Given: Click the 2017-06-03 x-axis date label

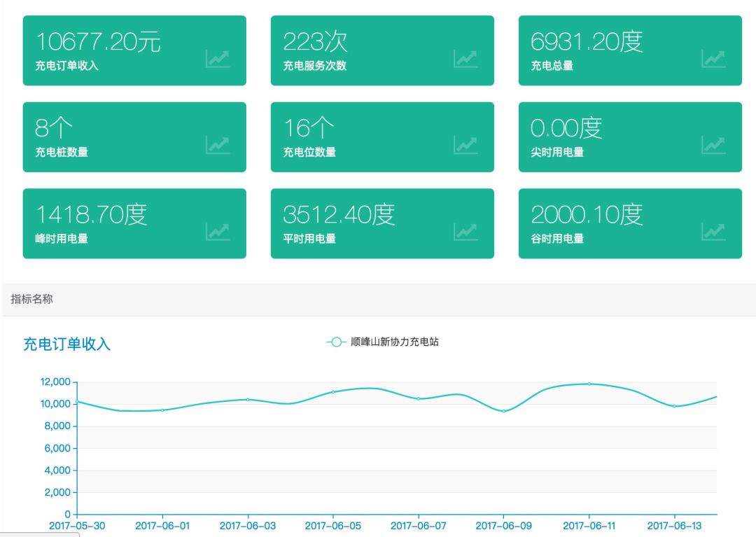Looking at the screenshot, I should point(248,526).
